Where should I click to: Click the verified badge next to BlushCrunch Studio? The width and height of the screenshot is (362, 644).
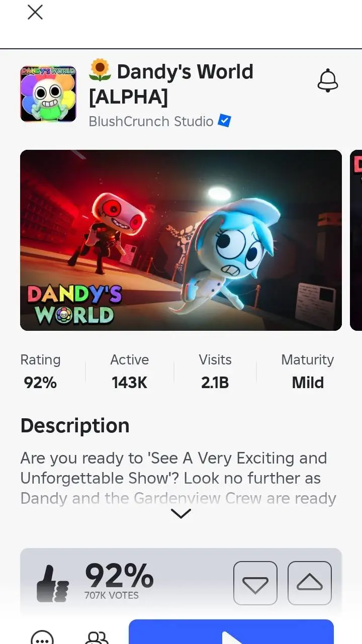click(224, 121)
